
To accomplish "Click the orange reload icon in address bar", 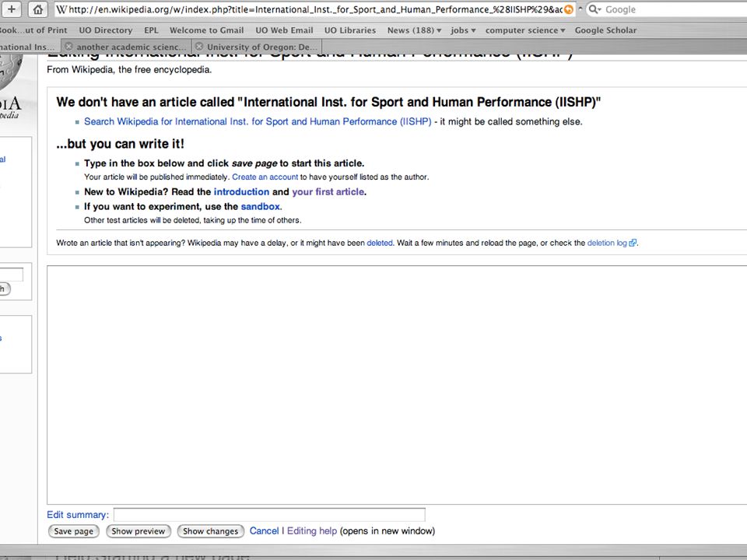I will click(x=568, y=9).
